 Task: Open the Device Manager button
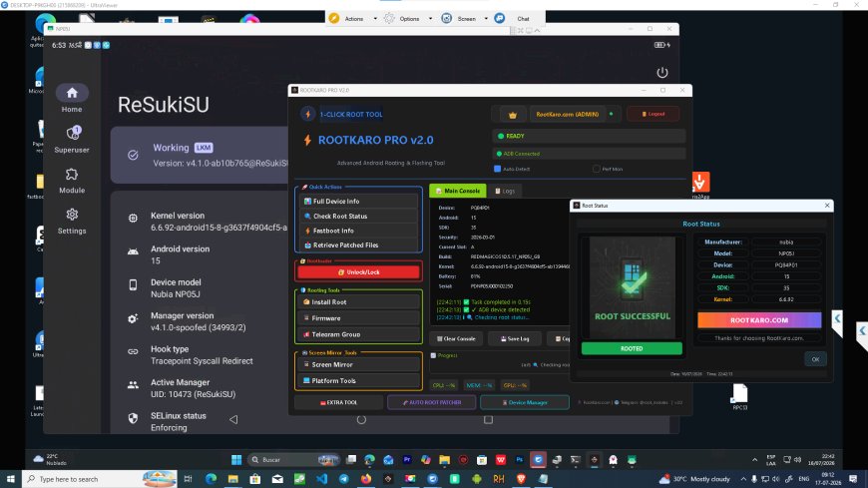[524, 403]
